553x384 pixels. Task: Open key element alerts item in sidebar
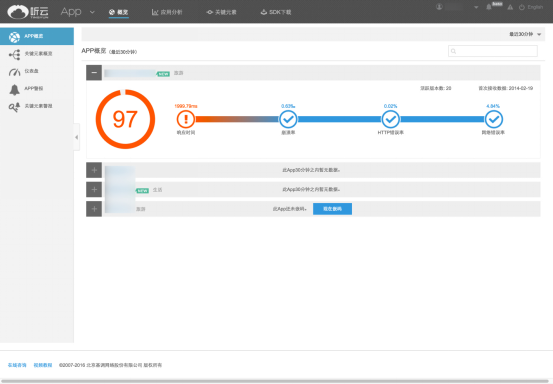(37, 106)
